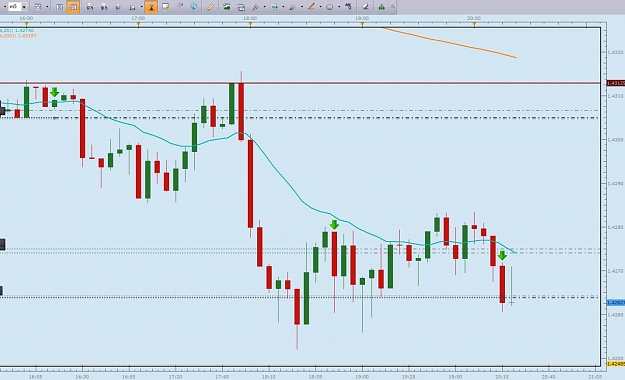Click the curved arrow icon left of the globe
Image resolution: width=625 pixels, height=380 pixels.
click(180, 7)
